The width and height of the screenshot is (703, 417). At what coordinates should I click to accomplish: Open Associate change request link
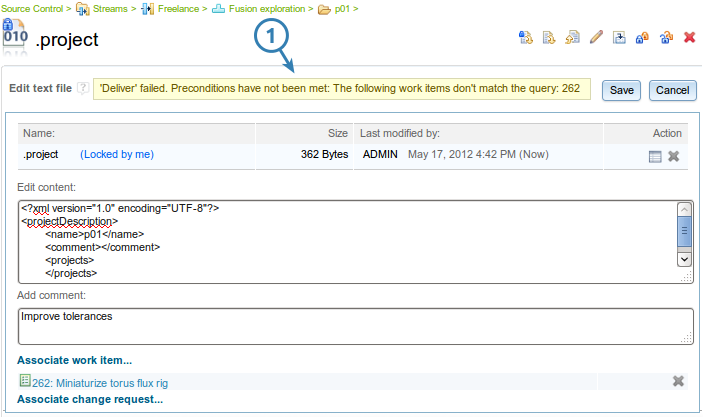point(89,399)
